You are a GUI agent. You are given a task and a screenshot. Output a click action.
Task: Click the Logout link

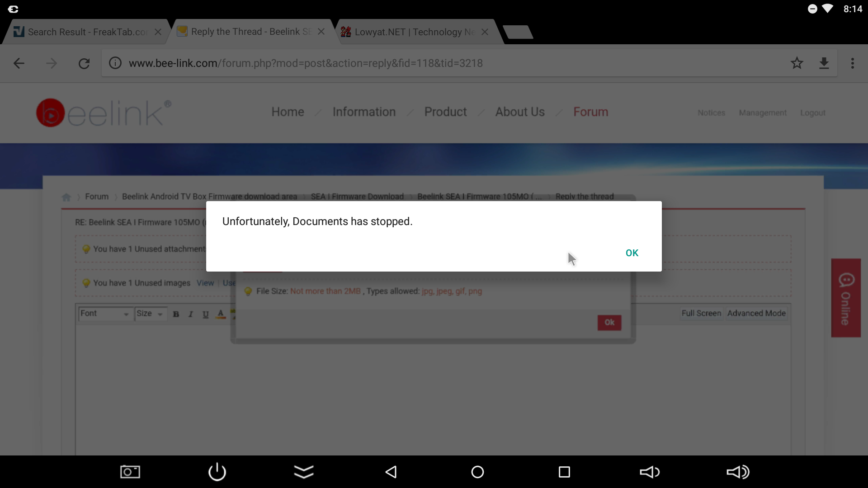(812, 113)
